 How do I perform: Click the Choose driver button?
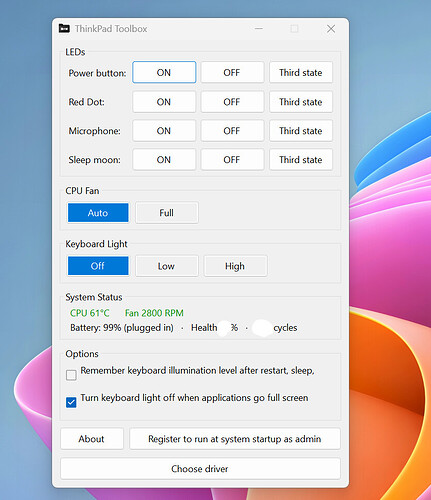pos(200,469)
